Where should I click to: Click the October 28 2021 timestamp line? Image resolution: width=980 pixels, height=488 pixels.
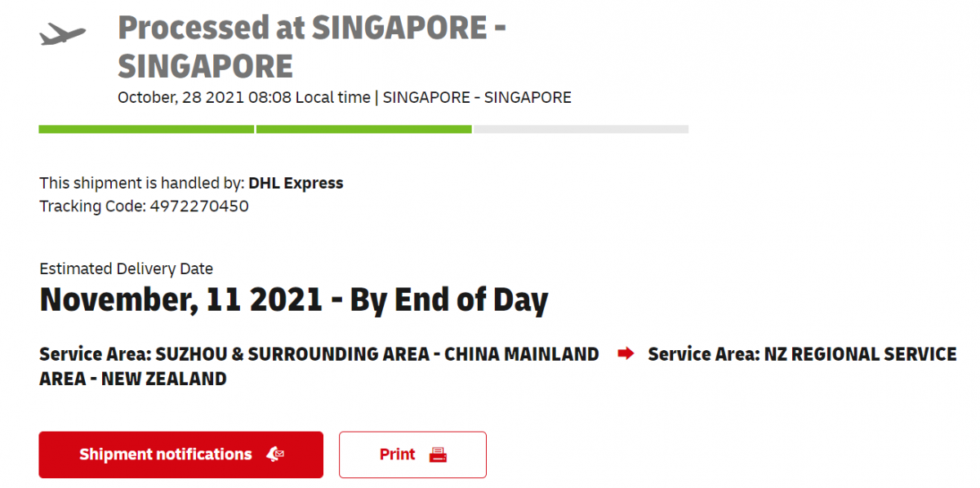click(345, 98)
